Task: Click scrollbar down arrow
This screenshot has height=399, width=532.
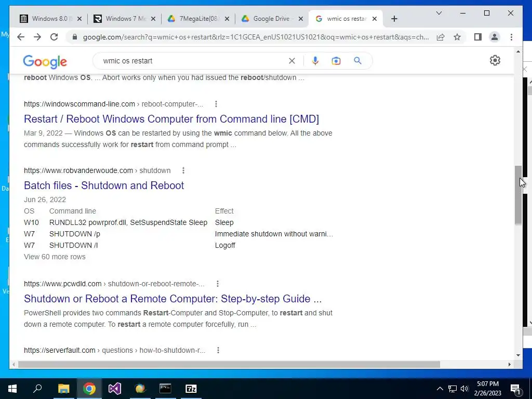Action: 518,355
